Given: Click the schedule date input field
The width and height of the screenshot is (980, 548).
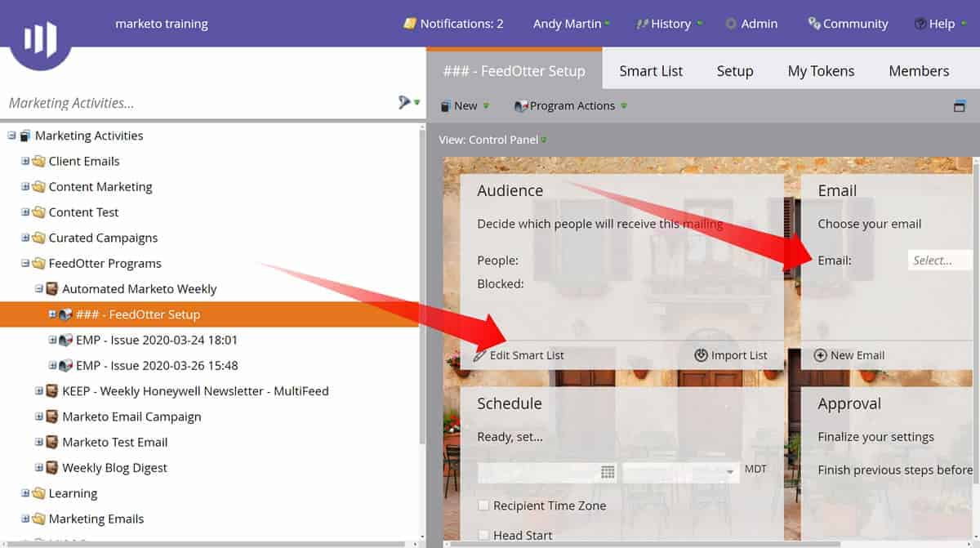Looking at the screenshot, I should pos(539,472).
